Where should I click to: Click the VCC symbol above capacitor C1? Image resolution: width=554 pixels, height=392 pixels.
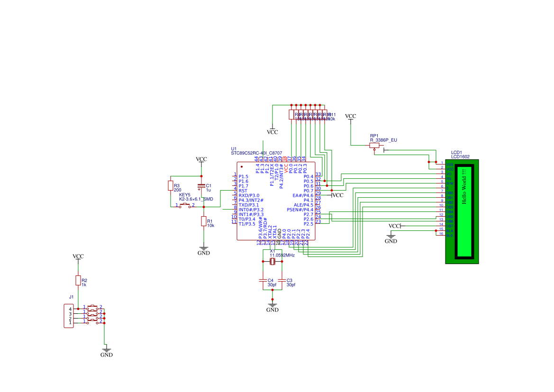[x=201, y=161]
